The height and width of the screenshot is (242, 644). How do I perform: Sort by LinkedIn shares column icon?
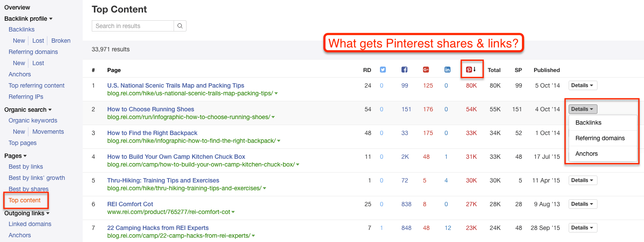(448, 70)
